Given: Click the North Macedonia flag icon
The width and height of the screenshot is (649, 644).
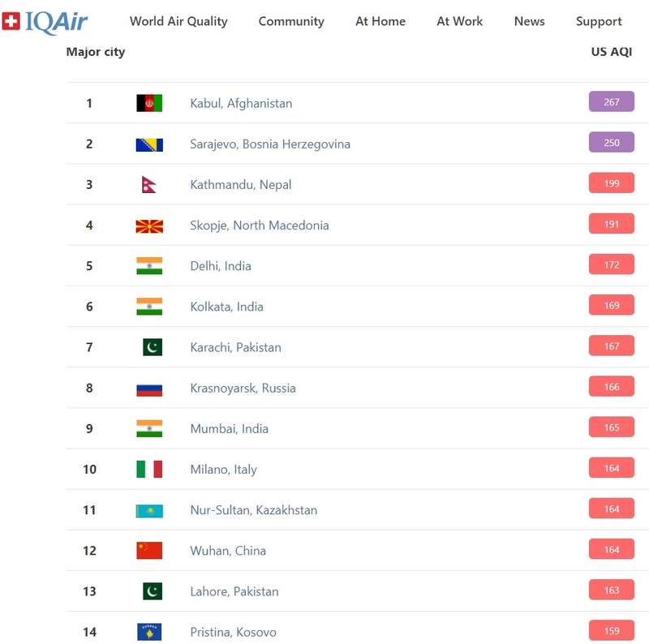Looking at the screenshot, I should click(149, 225).
